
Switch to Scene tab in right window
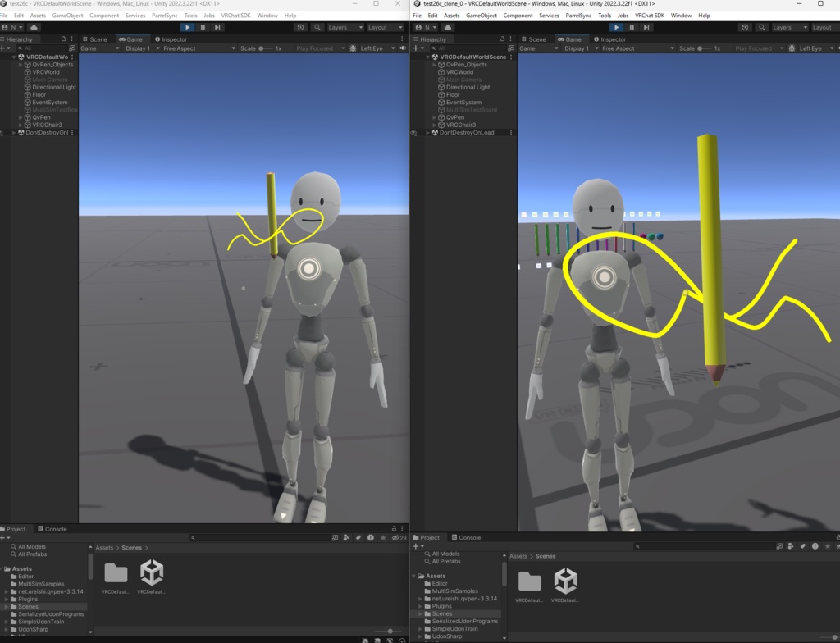coord(533,39)
